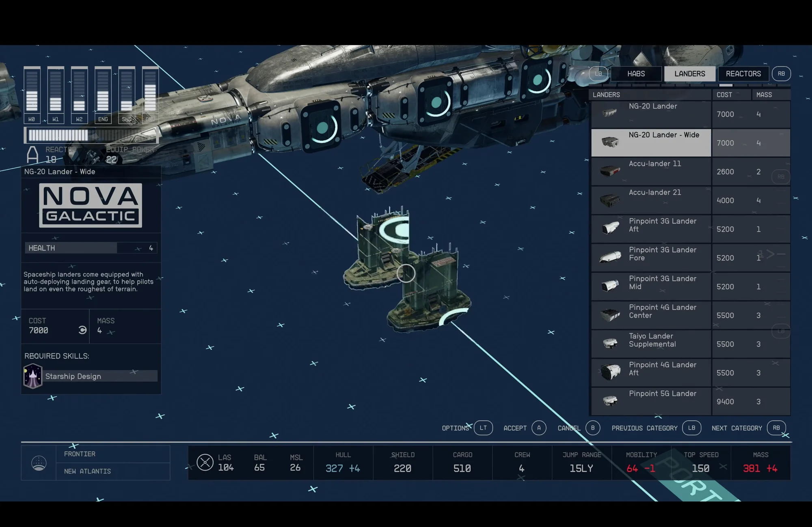Screen dimensions: 812x527
Task: Click the placed lander module's center circle
Action: point(406,273)
